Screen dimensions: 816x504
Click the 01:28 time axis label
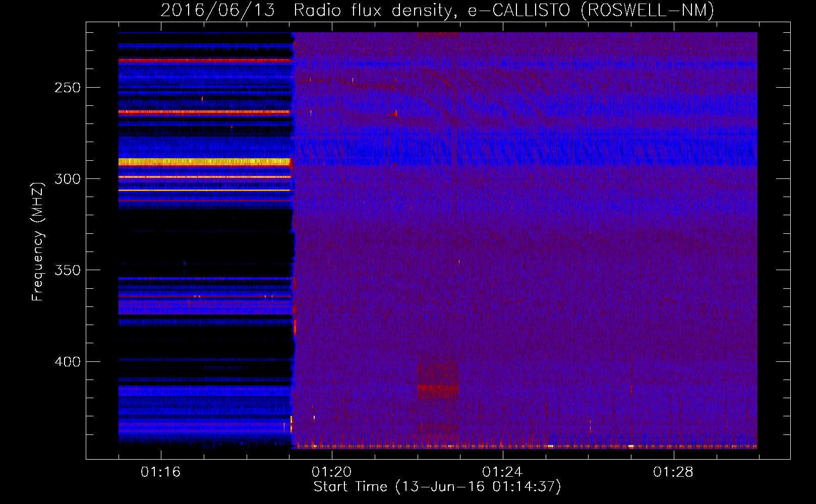673,472
